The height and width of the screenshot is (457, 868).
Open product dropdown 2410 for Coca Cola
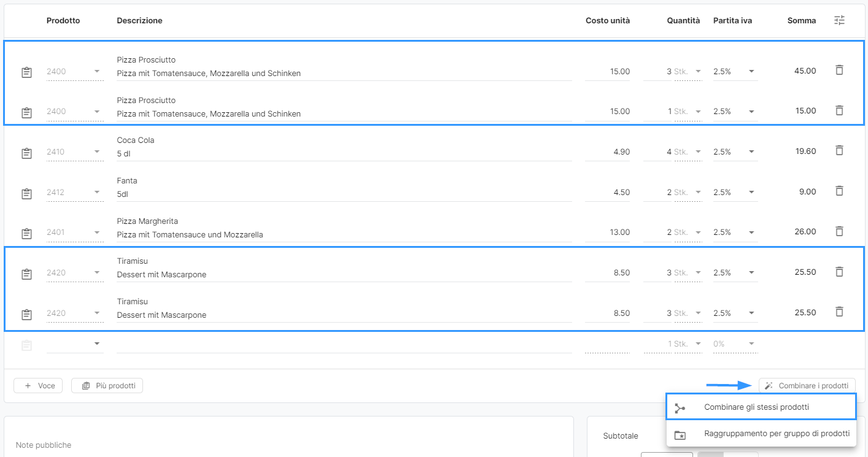(75, 152)
